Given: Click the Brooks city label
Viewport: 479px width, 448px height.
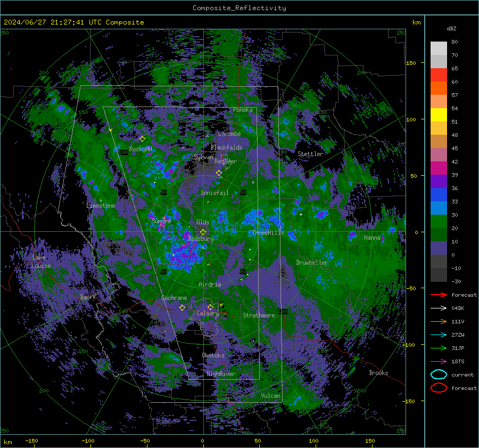Looking at the screenshot, I should [378, 373].
